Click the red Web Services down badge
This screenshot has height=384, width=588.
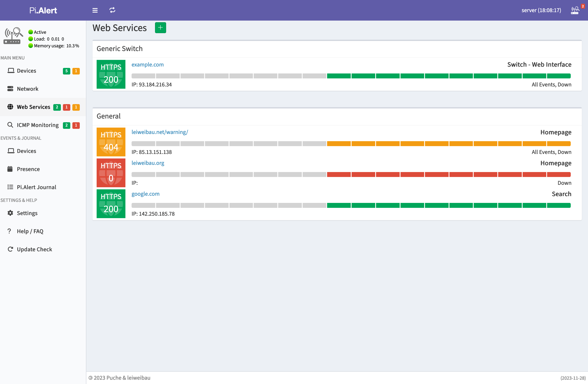pyautogui.click(x=66, y=107)
